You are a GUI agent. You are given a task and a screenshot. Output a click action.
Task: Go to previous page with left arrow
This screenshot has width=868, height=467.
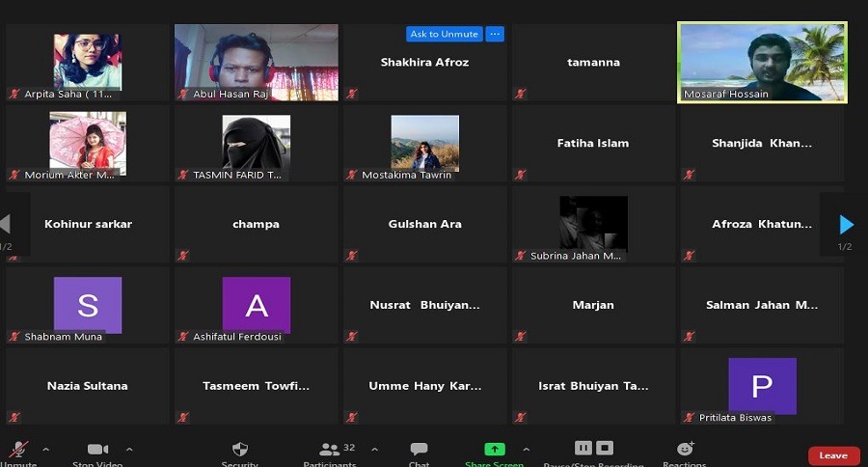click(6, 225)
